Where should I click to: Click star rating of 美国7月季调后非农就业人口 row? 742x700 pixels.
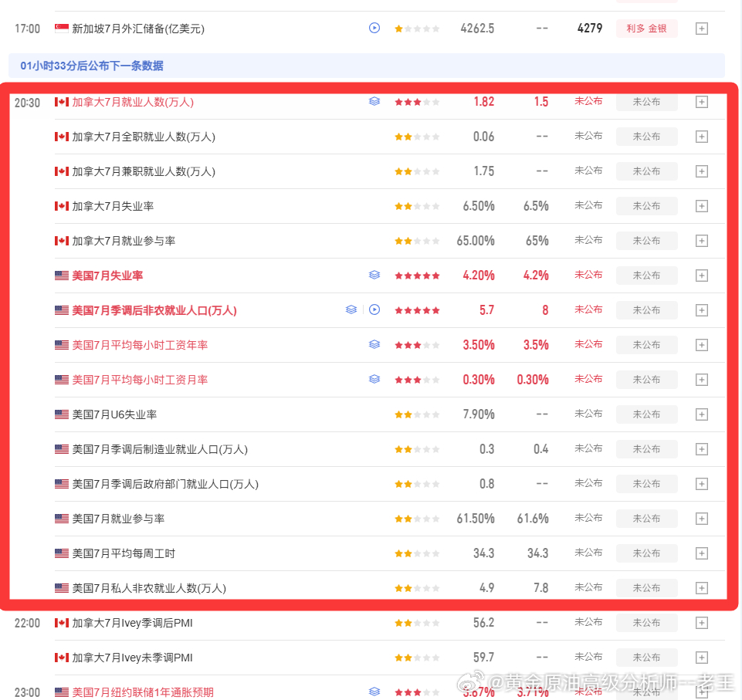tap(417, 310)
